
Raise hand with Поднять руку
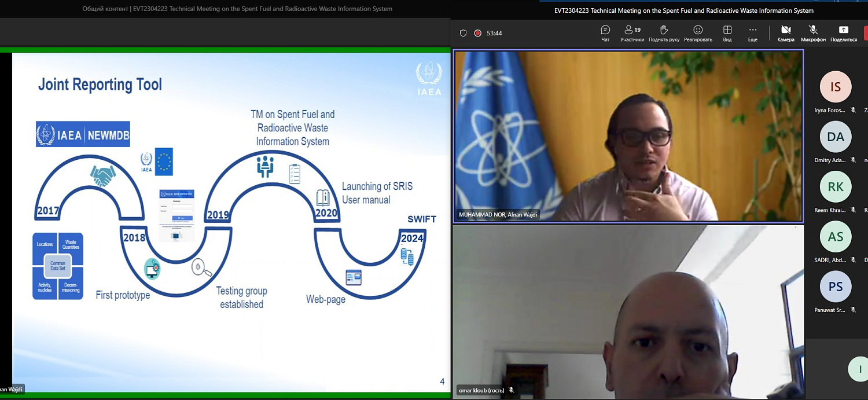pyautogui.click(x=664, y=33)
